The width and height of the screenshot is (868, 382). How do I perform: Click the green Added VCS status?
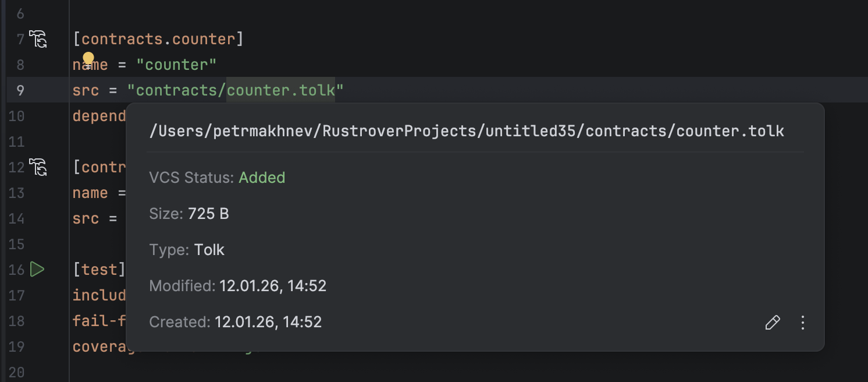point(262,178)
